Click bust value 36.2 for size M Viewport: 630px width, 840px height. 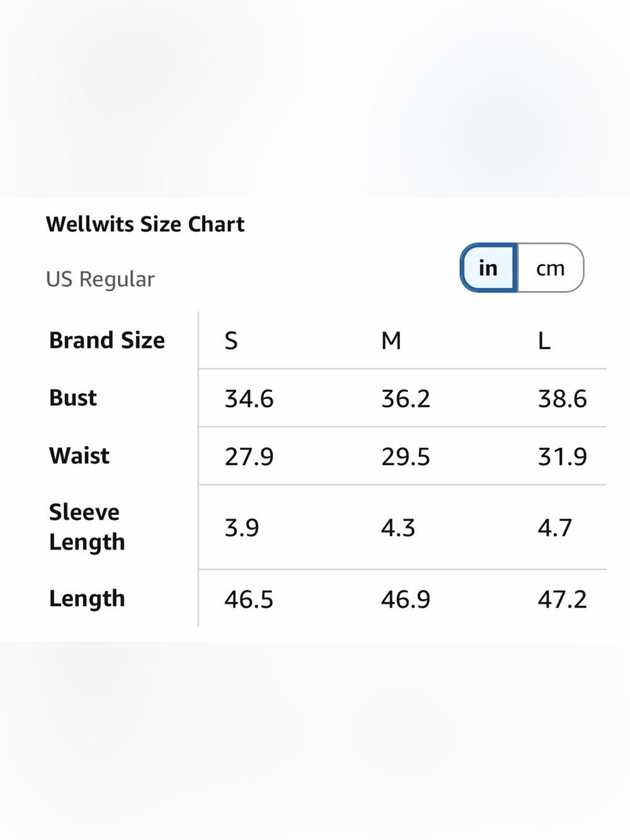[x=406, y=399]
